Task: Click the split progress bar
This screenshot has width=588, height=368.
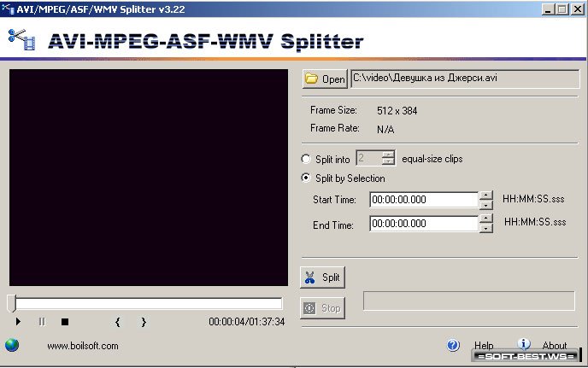Action: click(468, 301)
